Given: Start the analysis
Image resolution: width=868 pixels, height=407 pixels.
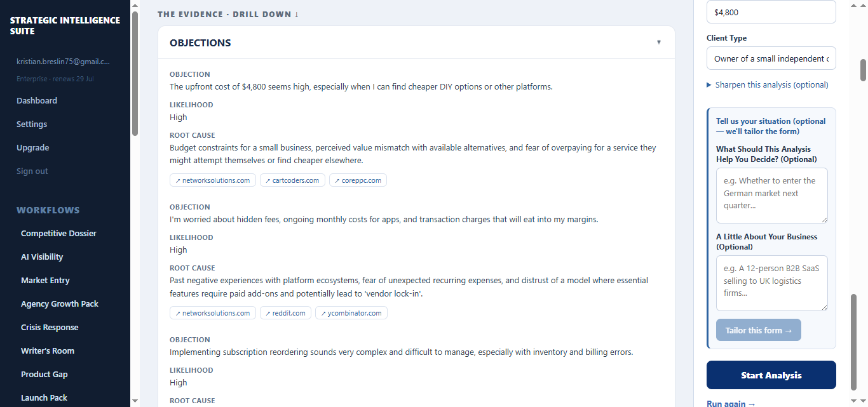Looking at the screenshot, I should [x=771, y=375].
